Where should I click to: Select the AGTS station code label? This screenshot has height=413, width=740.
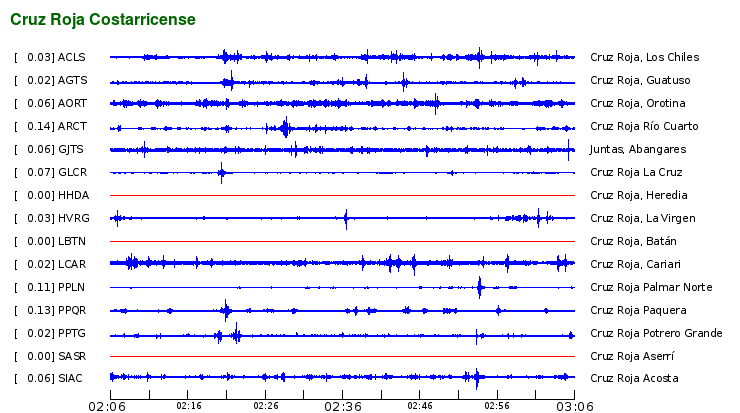pyautogui.click(x=73, y=80)
